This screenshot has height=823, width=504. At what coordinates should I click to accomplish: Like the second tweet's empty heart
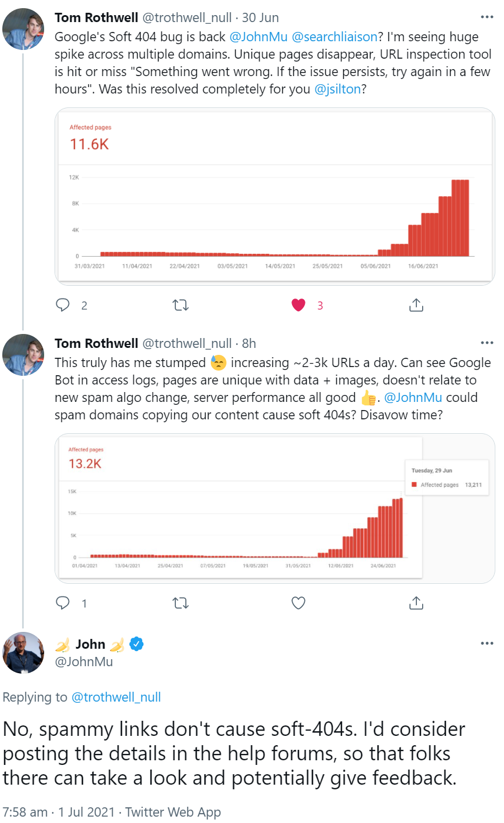[298, 603]
